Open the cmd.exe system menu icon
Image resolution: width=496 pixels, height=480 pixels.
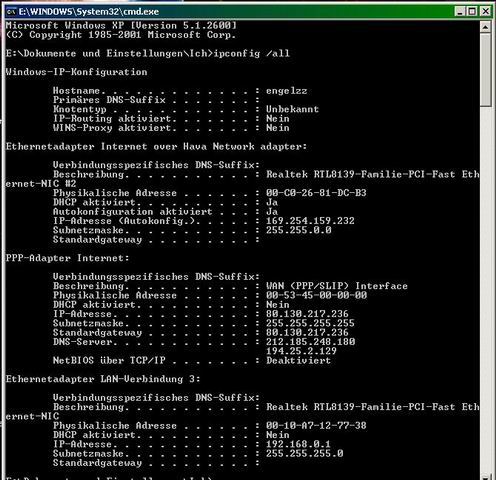(11, 12)
